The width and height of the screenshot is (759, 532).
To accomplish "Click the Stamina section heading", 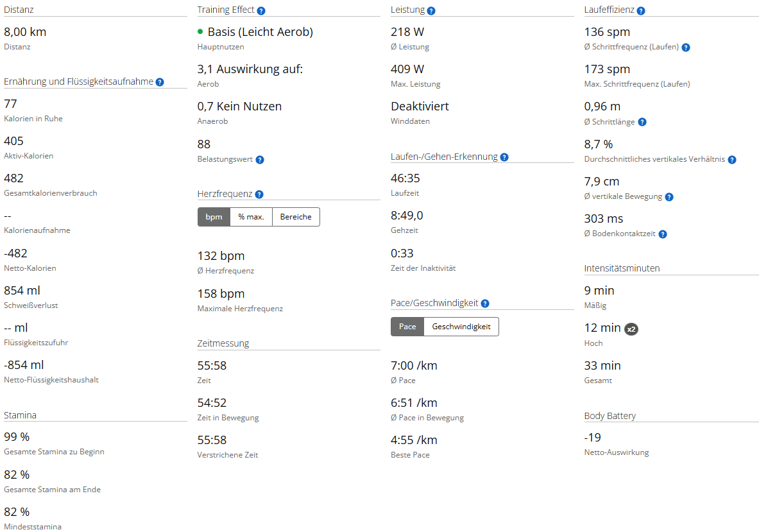I will 20,415.
